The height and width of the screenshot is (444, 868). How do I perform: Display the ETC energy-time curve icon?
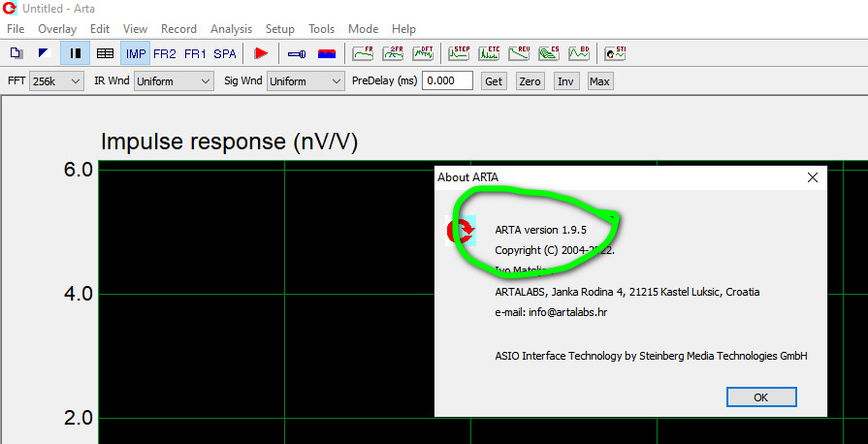pos(490,53)
